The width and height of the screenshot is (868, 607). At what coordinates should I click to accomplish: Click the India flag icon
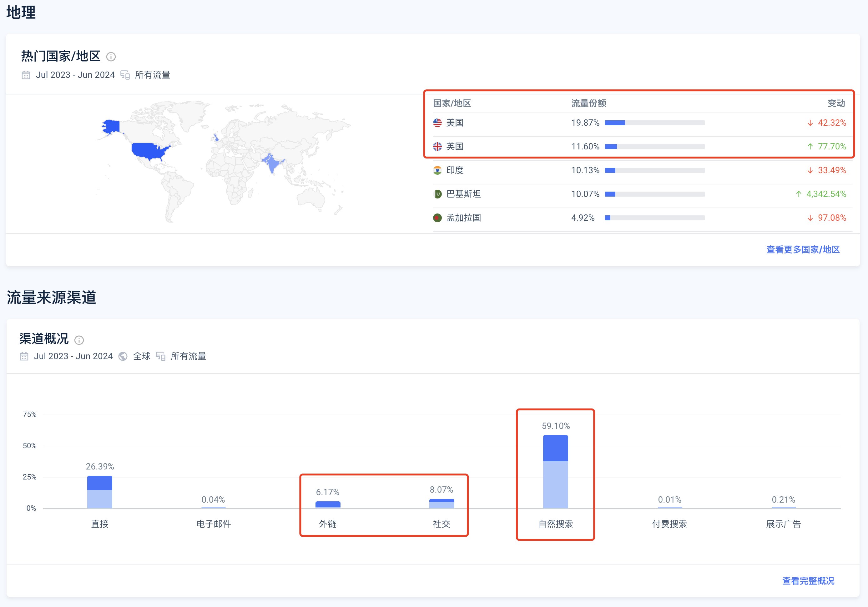(x=437, y=170)
